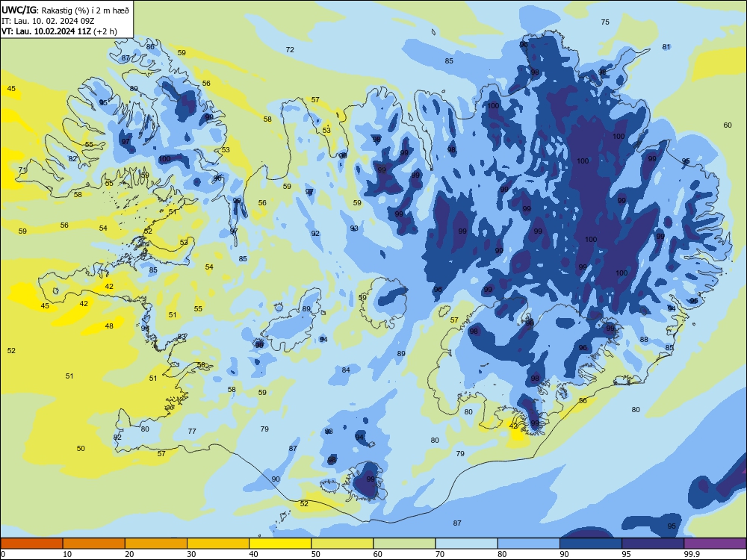This screenshot has width=747, height=560.
Task: Click the humidity value '71' on the map
Action: tap(22, 170)
